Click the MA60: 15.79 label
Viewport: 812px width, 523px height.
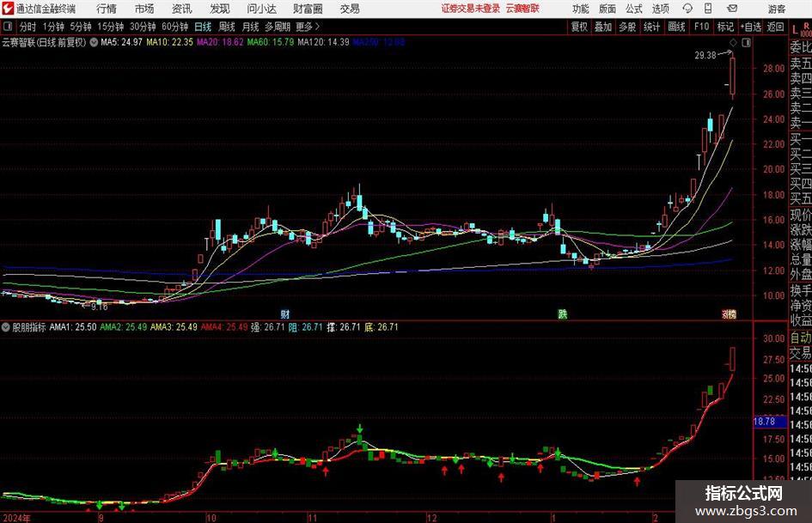click(x=271, y=42)
